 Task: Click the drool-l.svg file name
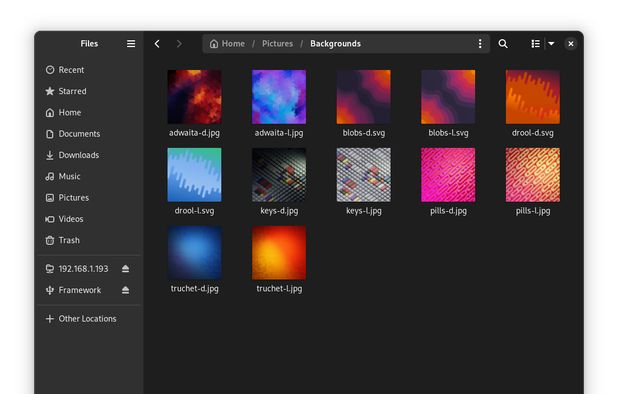click(x=194, y=211)
